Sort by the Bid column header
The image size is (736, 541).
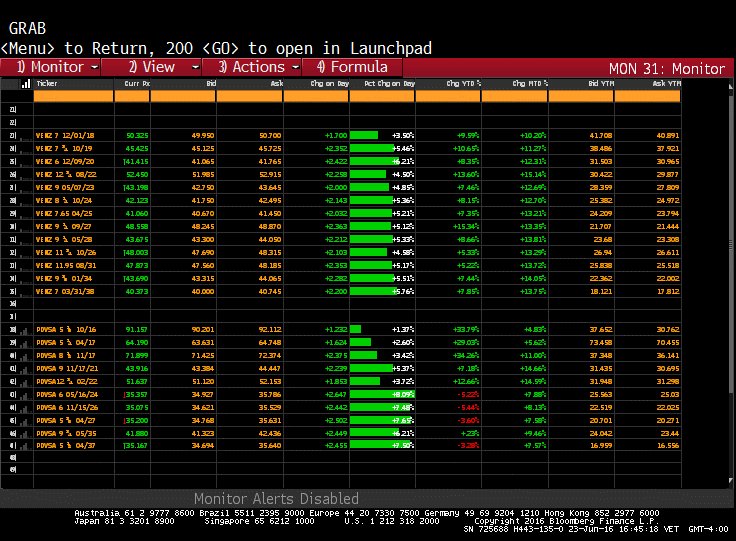tap(211, 84)
